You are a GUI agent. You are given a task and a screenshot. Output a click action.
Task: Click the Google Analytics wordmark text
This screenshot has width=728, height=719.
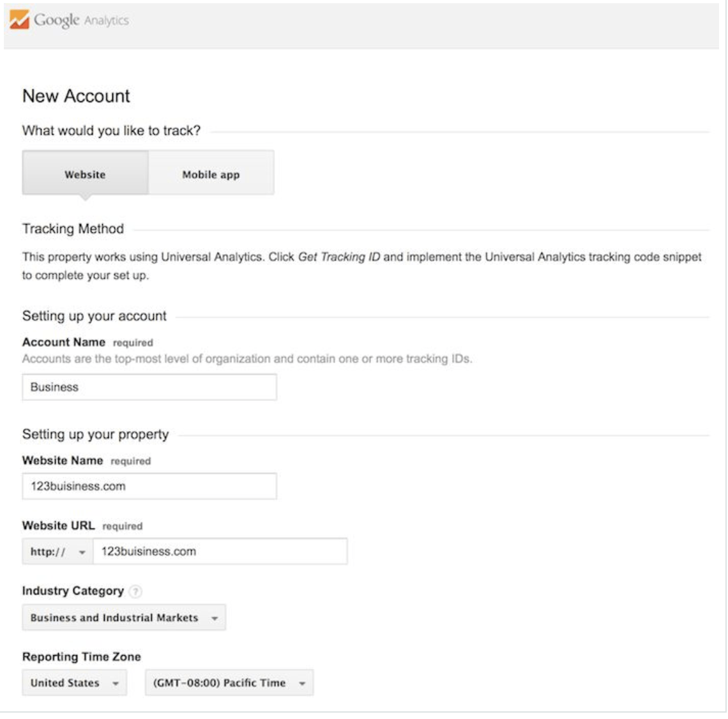(x=81, y=20)
